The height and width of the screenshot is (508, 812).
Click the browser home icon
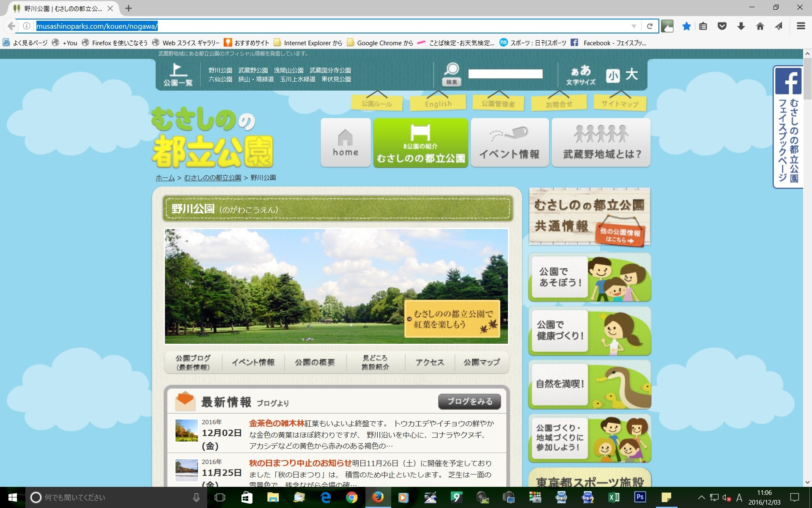760,26
